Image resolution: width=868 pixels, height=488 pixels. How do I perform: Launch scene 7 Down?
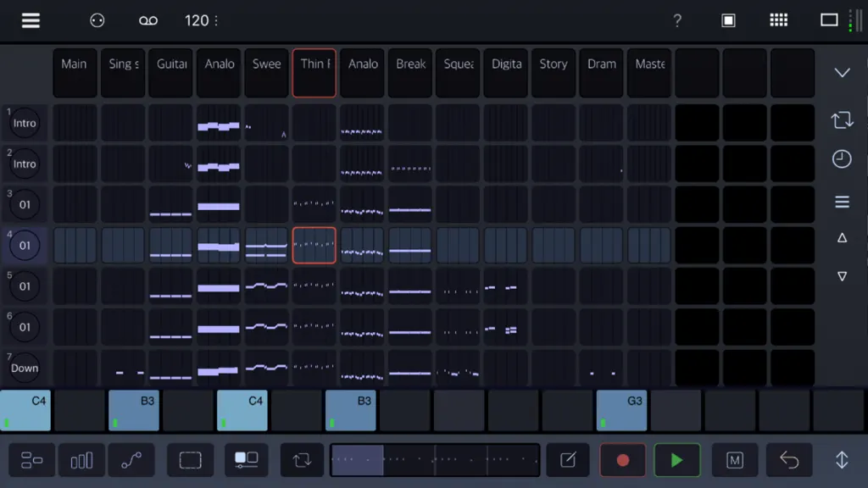point(25,368)
